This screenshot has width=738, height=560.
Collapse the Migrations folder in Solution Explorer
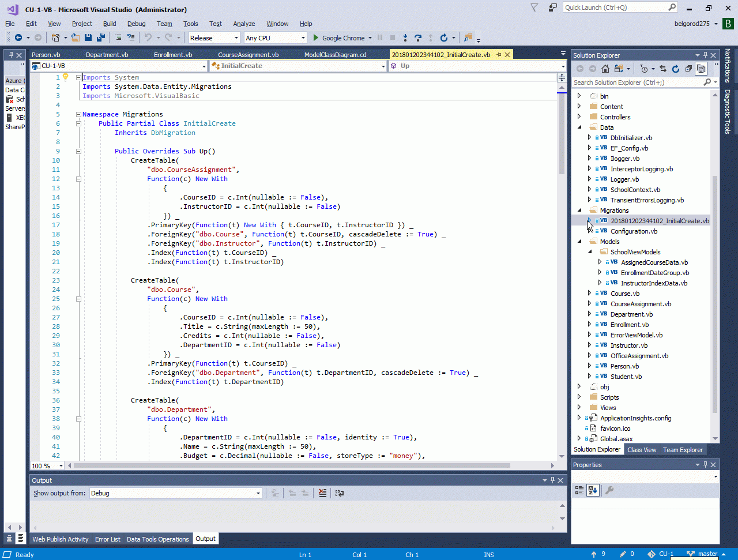(x=579, y=211)
